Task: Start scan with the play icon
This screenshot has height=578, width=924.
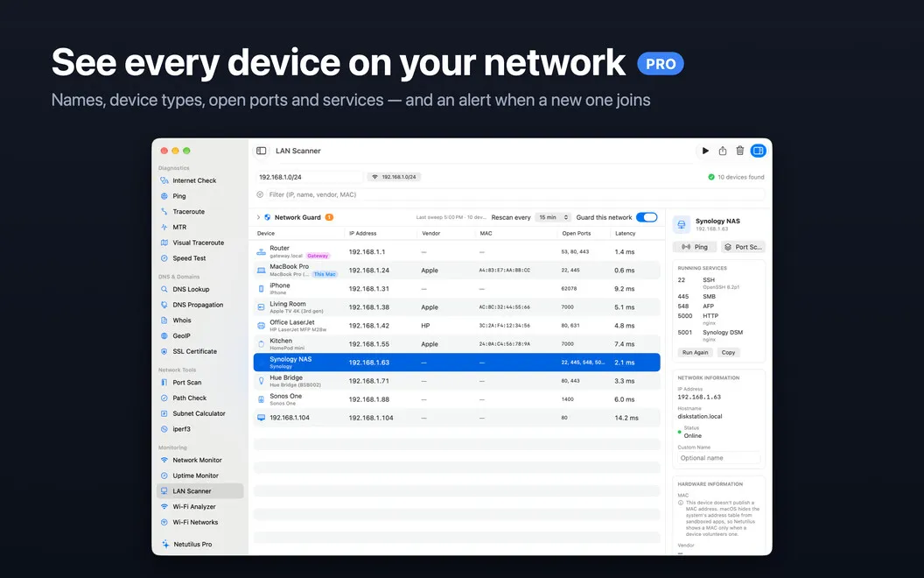Action: pos(704,151)
